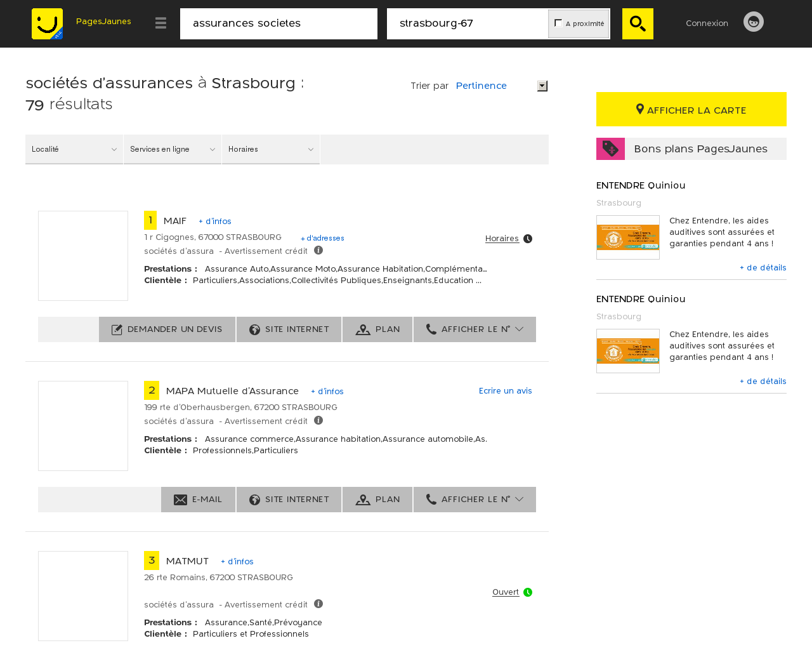Click the MATMUT listing thumbnail
812x650 pixels.
point(83,596)
